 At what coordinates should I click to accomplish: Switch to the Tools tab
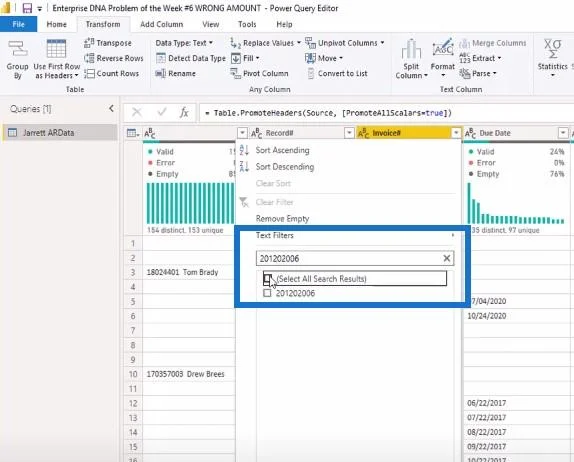pyautogui.click(x=247, y=24)
